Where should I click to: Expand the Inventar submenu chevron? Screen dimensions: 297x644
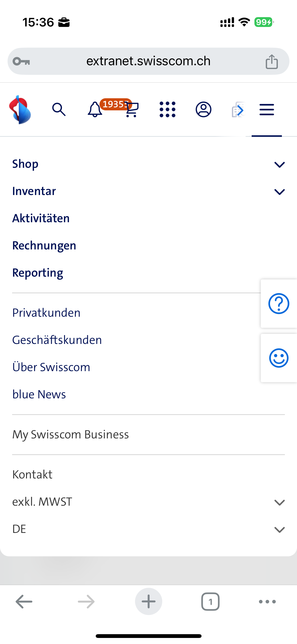pyautogui.click(x=279, y=192)
